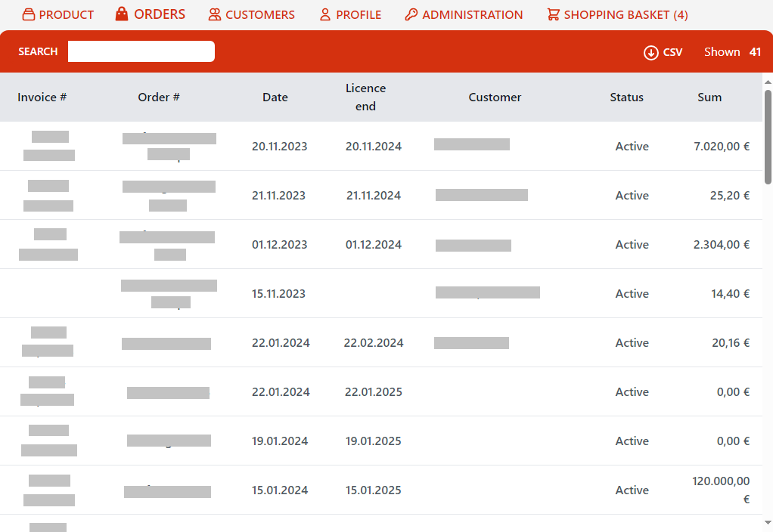Select licence end 21.11.2024 cell

point(373,196)
